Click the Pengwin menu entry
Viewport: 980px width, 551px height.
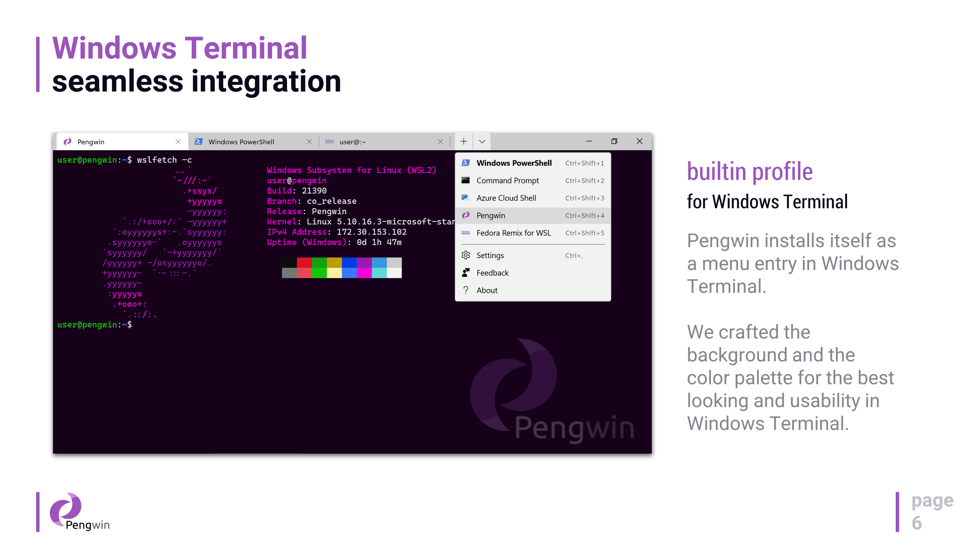532,215
